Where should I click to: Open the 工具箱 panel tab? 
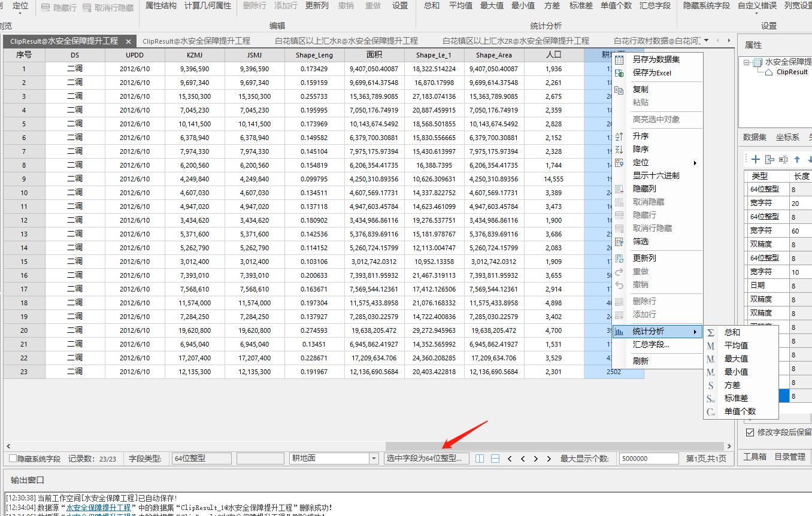(755, 457)
